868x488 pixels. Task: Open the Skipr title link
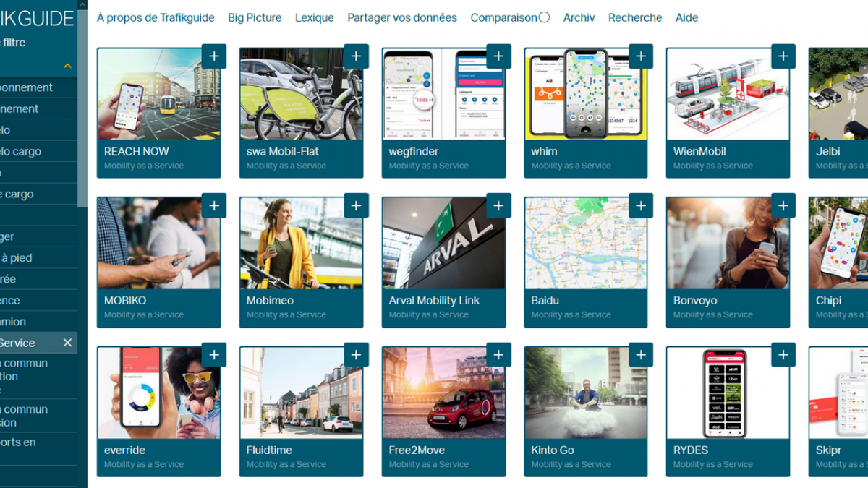click(829, 450)
